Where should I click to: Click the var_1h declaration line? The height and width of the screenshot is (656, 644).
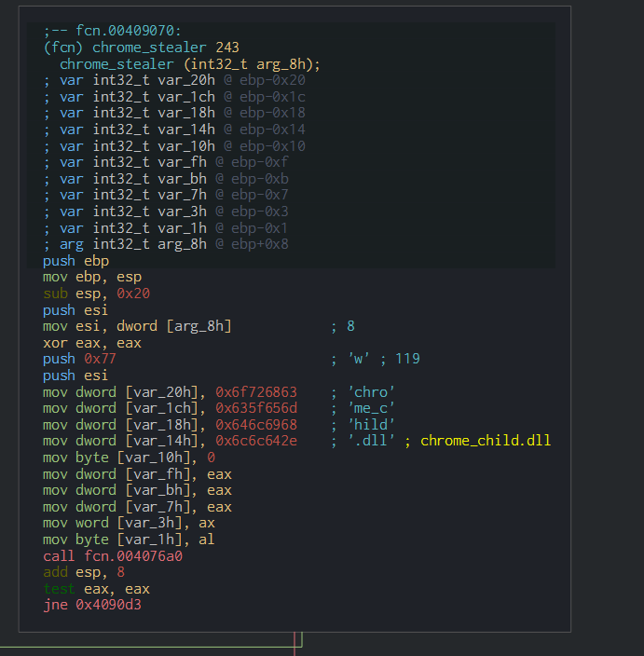[x=166, y=228]
